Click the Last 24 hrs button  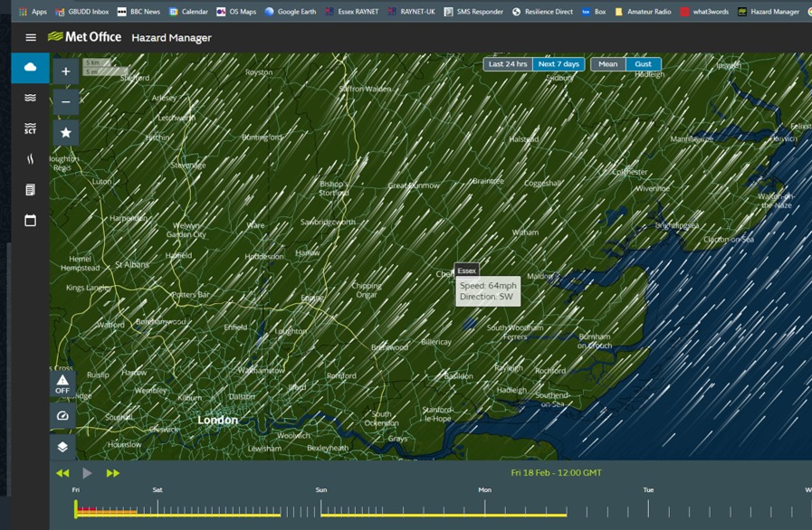pyautogui.click(x=508, y=64)
